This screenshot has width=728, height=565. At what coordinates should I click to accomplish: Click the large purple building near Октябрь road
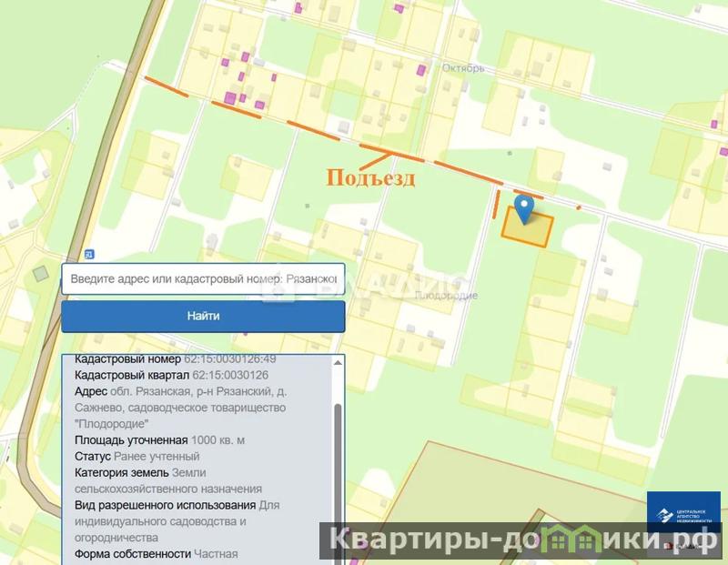coord(231,97)
